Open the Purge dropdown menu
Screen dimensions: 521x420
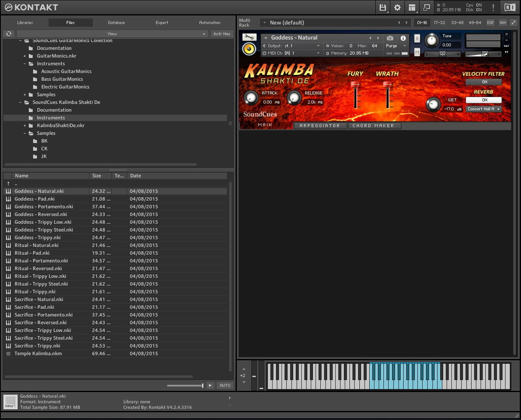click(x=396, y=46)
